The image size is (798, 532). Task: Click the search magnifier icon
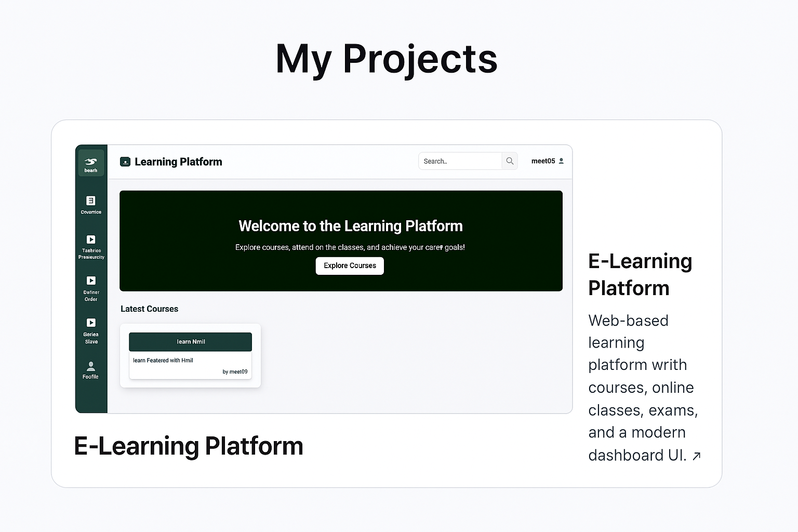[510, 161]
